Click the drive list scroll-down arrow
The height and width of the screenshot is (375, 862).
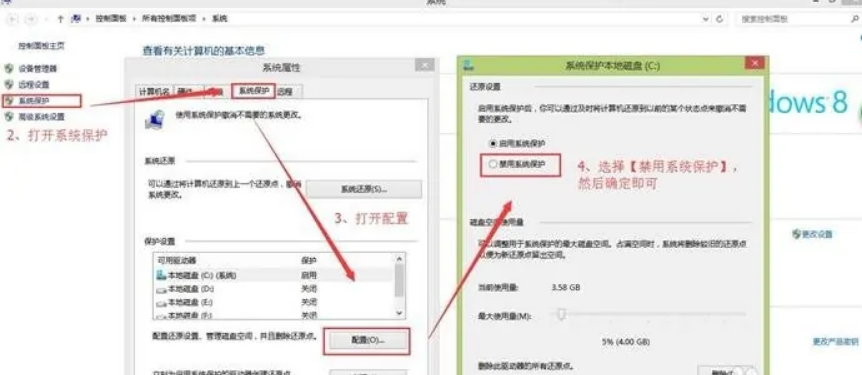(400, 312)
